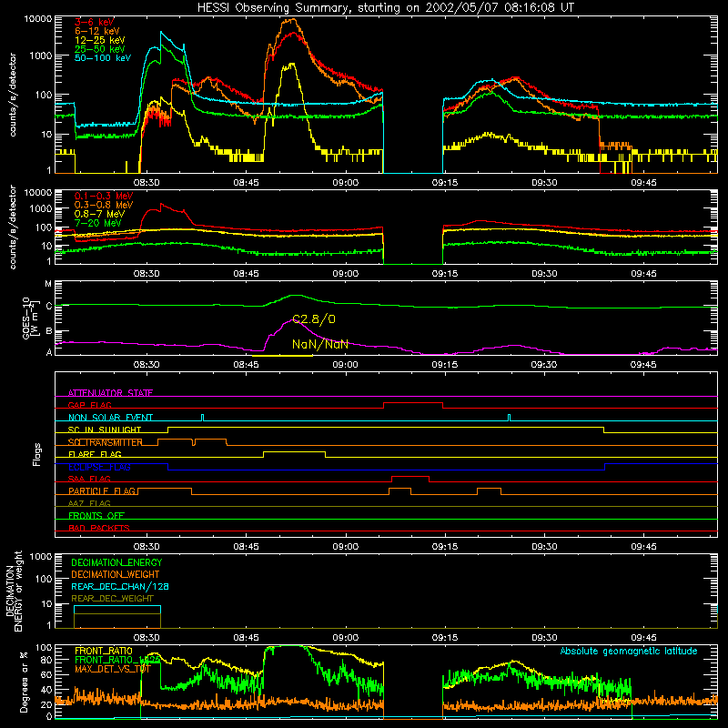Viewport: 728px width, 728px height.
Task: Select the SC_TRANSMITTER flag label
Action: 106,442
